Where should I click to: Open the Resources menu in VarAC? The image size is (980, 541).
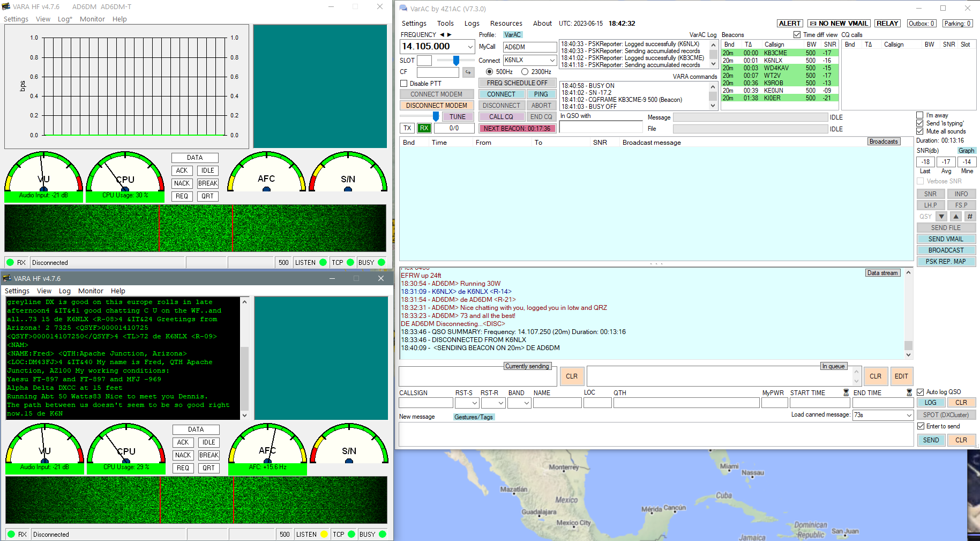tap(506, 24)
